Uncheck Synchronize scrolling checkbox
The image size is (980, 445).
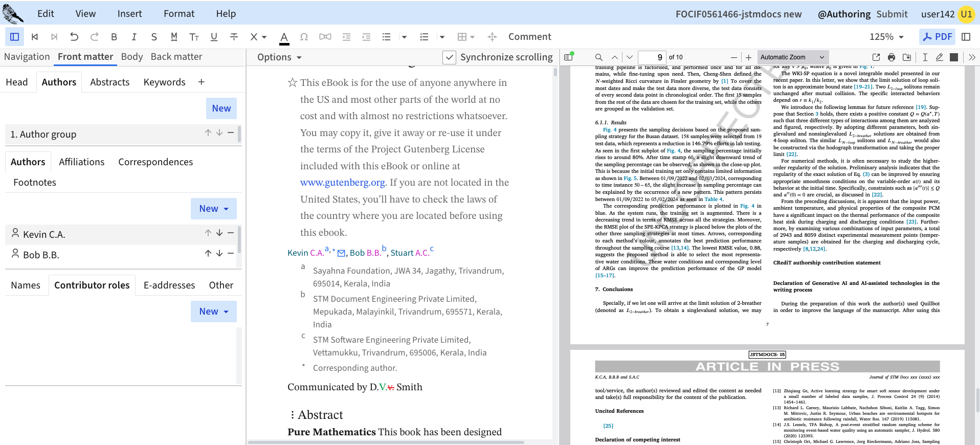tap(449, 57)
